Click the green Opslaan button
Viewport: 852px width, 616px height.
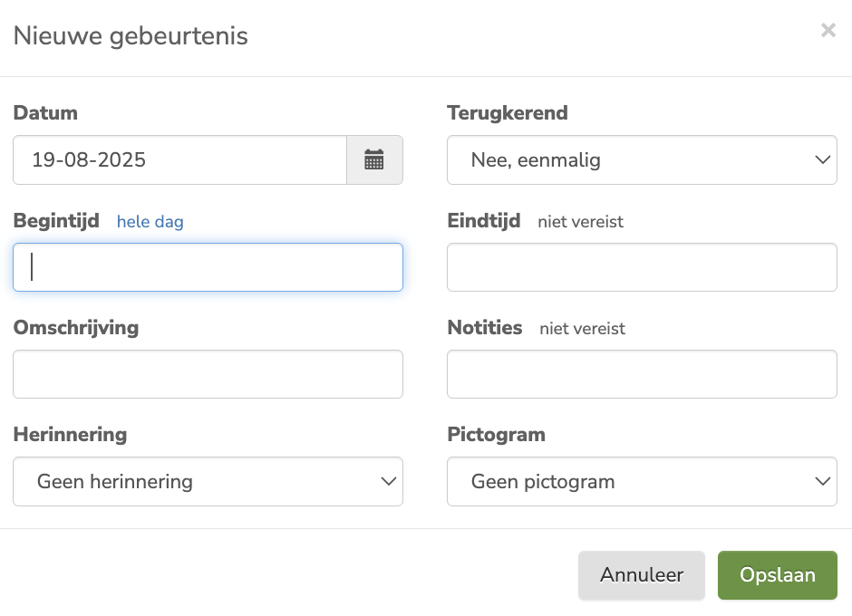[777, 574]
